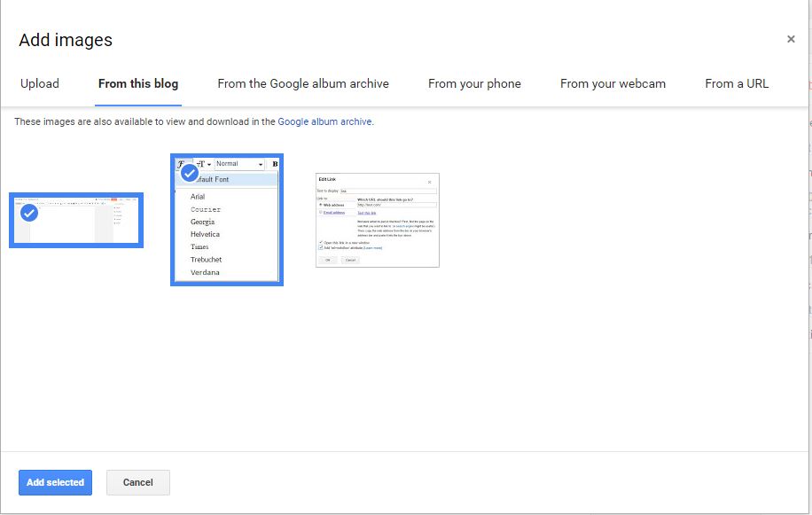Click the text size icon in the toolbar thumbnail
Screen dimensions: 812x515
point(201,163)
